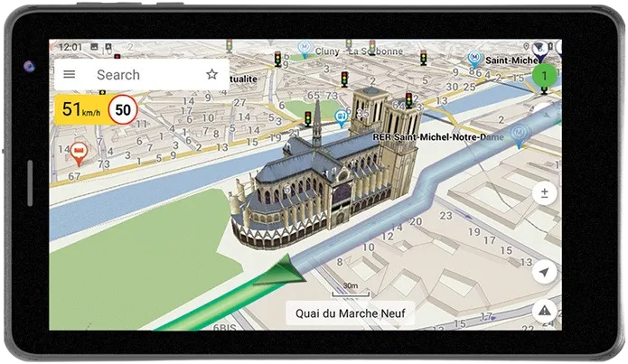Select the green waypoint marker numbered 1
The image size is (628, 364).
click(544, 76)
